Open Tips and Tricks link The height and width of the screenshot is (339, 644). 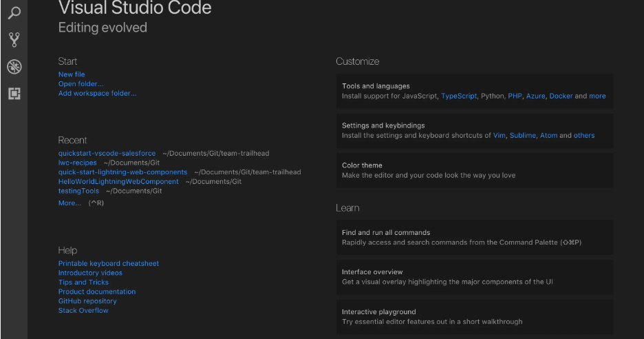(x=83, y=282)
